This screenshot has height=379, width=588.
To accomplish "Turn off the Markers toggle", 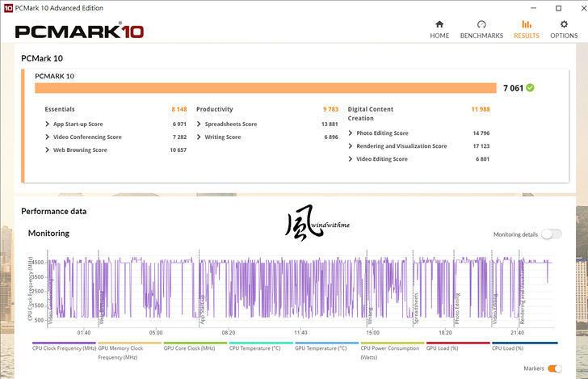I will pos(555,368).
